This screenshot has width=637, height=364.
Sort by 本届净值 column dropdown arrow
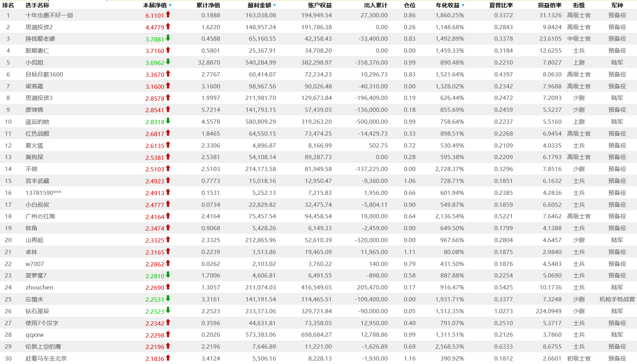point(170,5)
